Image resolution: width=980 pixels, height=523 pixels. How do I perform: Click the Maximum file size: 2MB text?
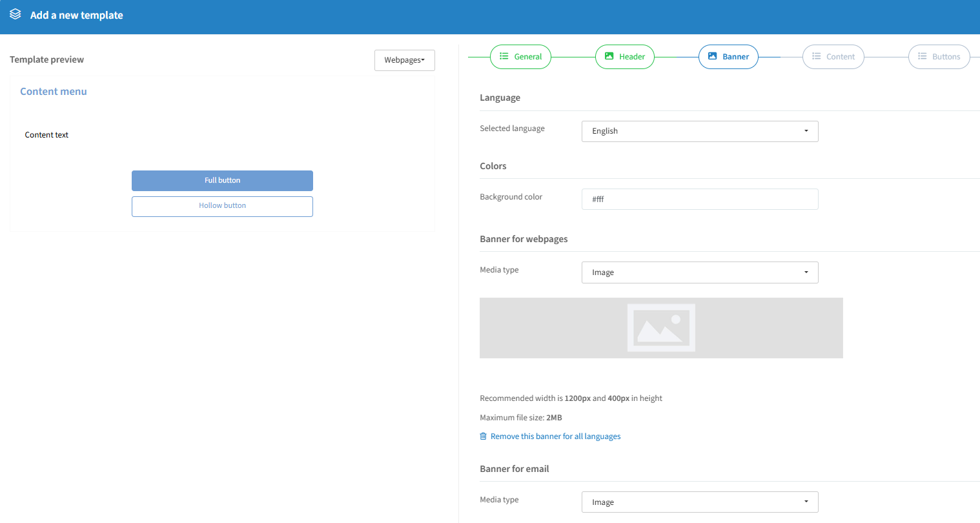pos(521,418)
